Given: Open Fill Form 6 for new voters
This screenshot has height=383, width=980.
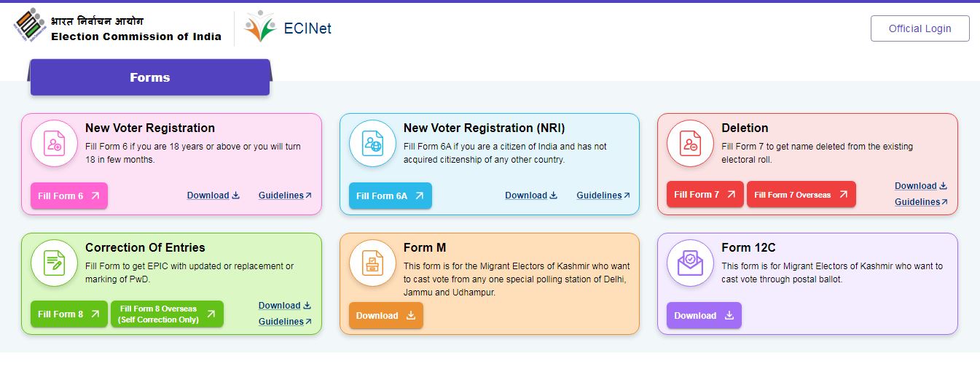Looking at the screenshot, I should point(68,196).
